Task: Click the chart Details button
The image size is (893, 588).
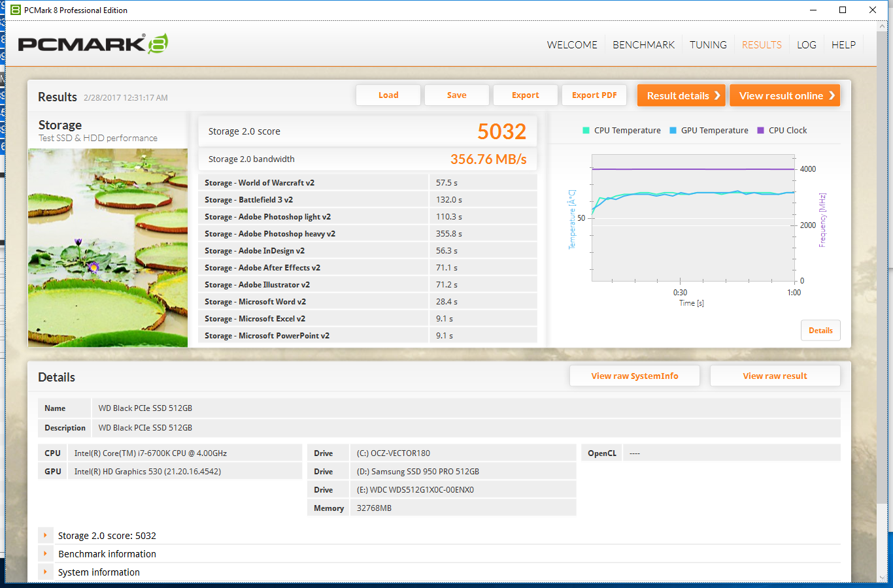Action: pos(820,331)
